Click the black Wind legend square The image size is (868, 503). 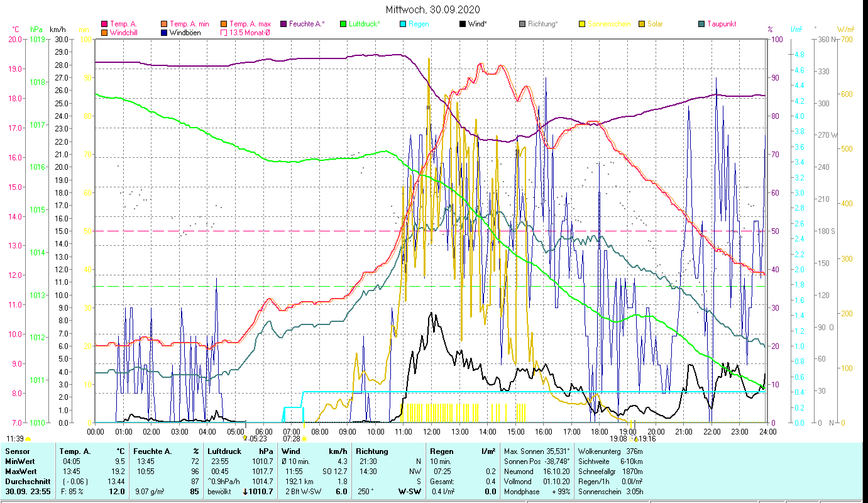coord(463,24)
